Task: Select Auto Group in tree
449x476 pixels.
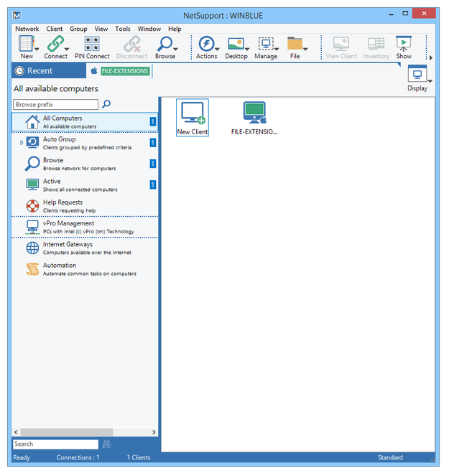Action: [x=85, y=143]
